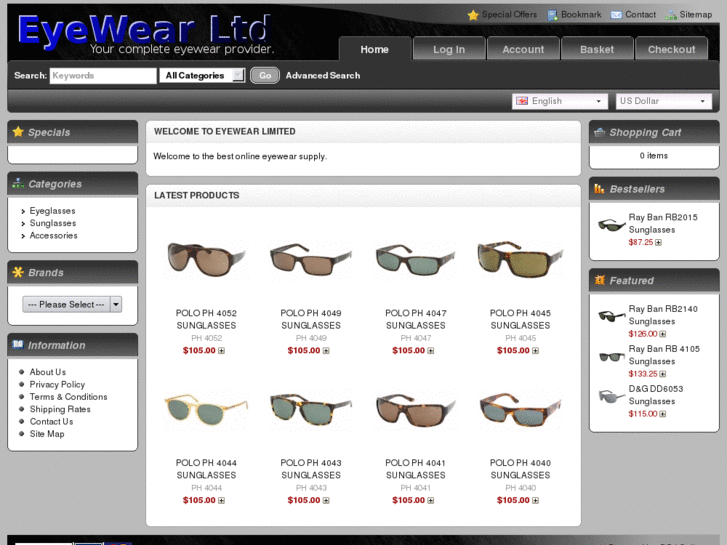Open D&G DD6053 Sunglasses featured link
727x545 pixels.
656,395
